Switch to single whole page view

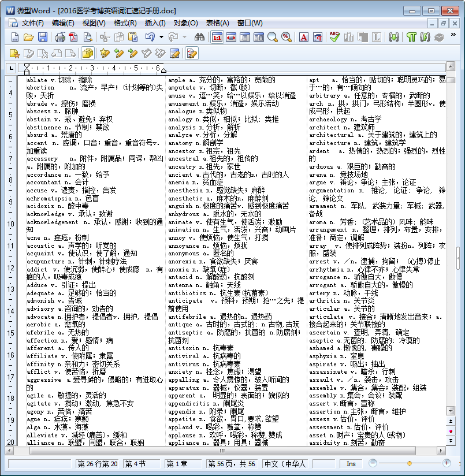[x=245, y=37]
